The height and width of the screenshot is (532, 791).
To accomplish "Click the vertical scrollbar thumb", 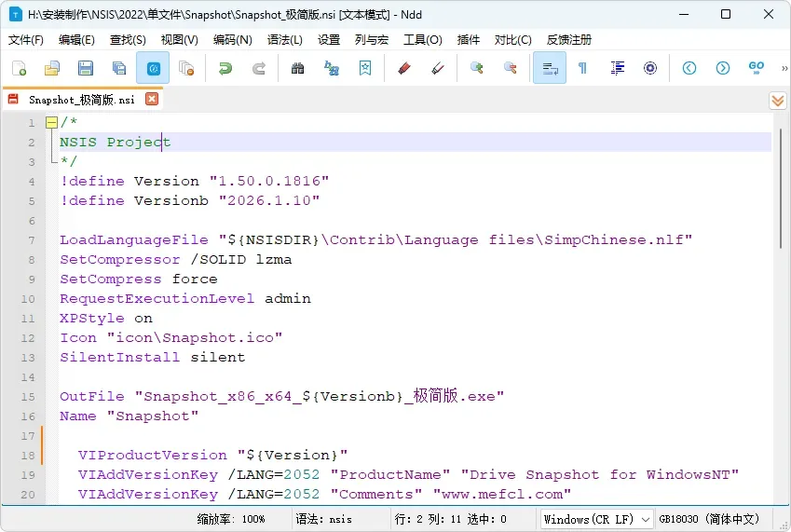I will (x=781, y=189).
